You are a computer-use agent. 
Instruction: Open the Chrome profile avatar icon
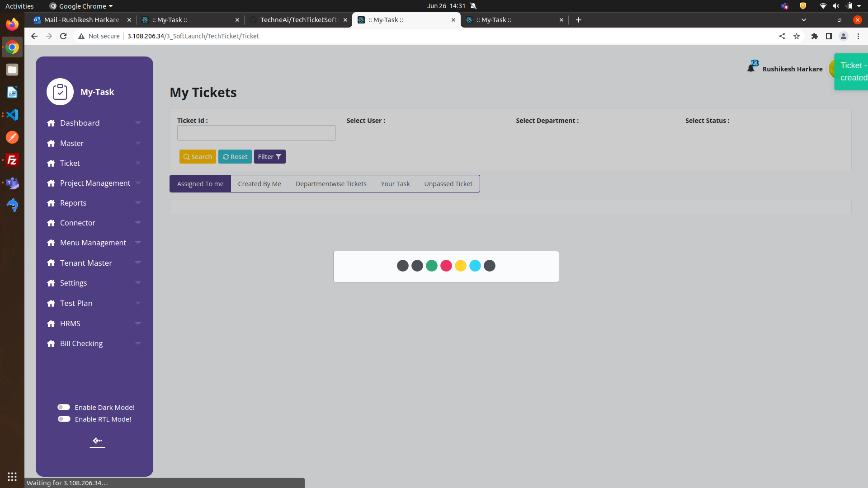844,36
